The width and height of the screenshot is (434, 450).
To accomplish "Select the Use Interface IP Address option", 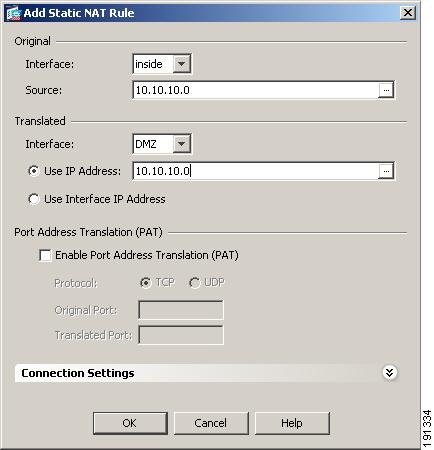I will pos(34,199).
